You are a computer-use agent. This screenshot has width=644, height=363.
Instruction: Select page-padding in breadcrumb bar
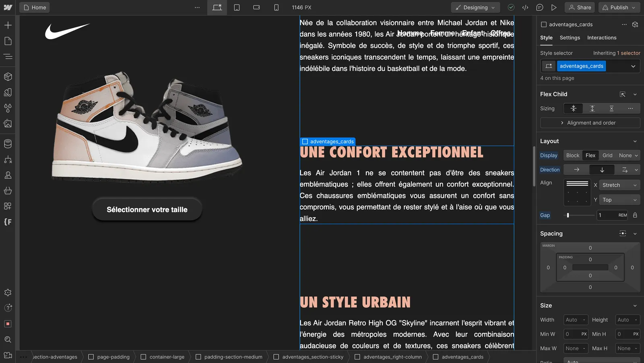(x=109, y=357)
